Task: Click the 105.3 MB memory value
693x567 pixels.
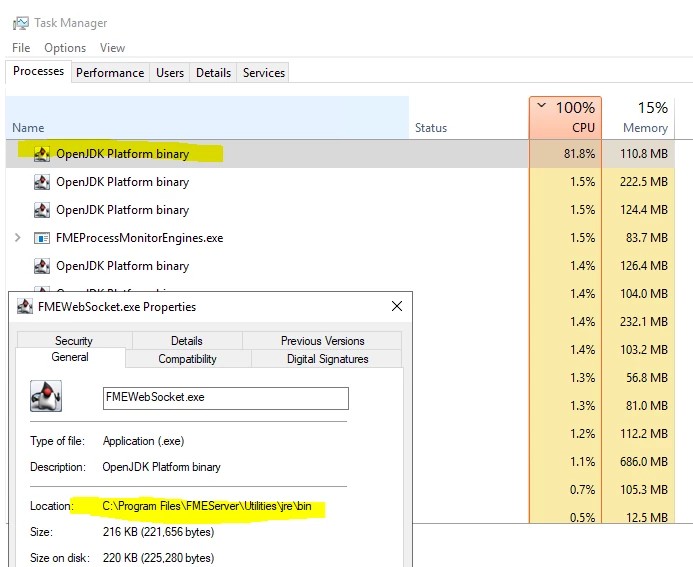Action: (644, 490)
